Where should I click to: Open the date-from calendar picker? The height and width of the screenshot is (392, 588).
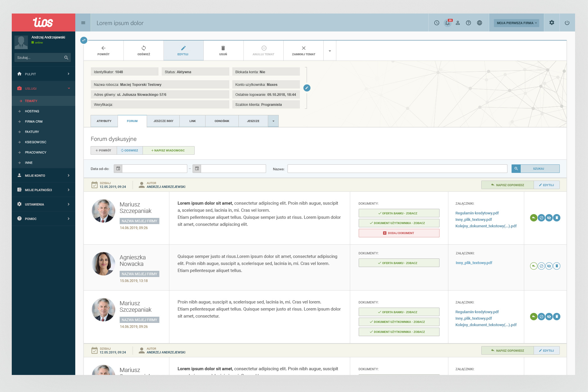coord(118,169)
